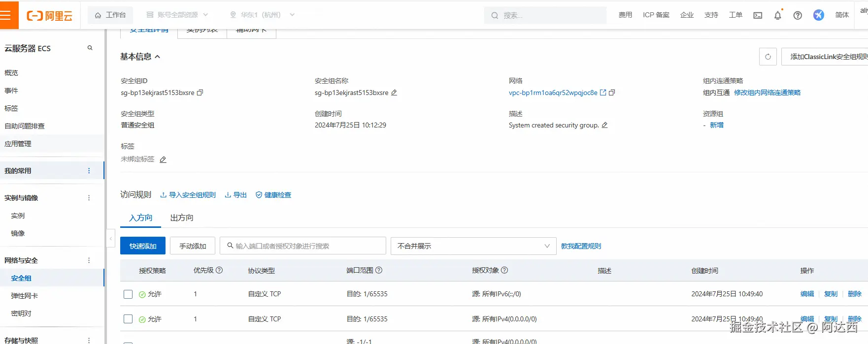Open VPC link in new window icon
The height and width of the screenshot is (344, 868).
603,93
